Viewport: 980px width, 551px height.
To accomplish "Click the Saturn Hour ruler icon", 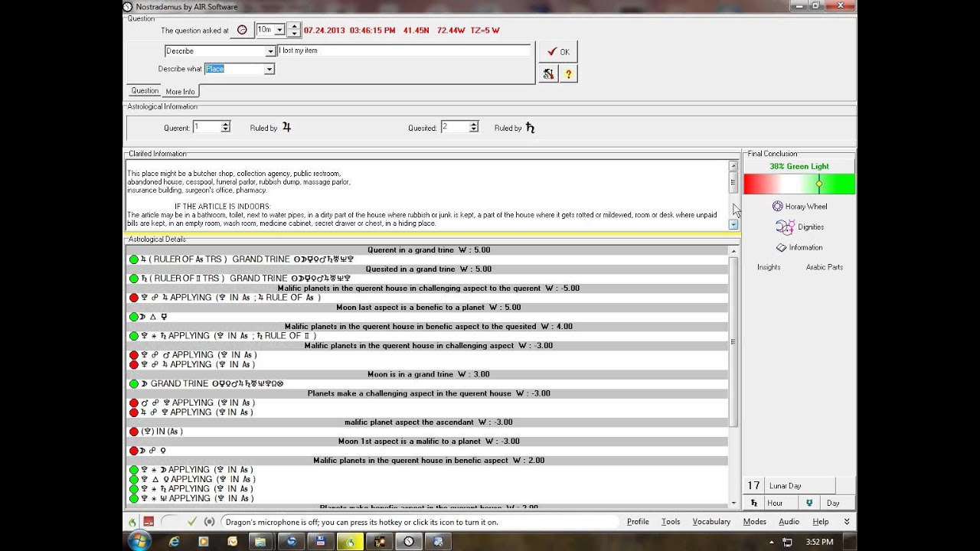I will point(754,503).
